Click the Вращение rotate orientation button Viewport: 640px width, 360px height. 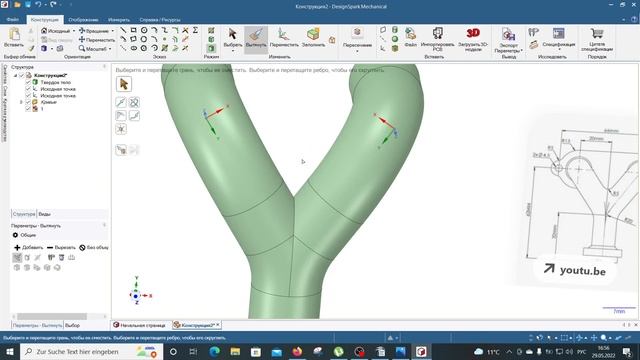click(x=94, y=31)
